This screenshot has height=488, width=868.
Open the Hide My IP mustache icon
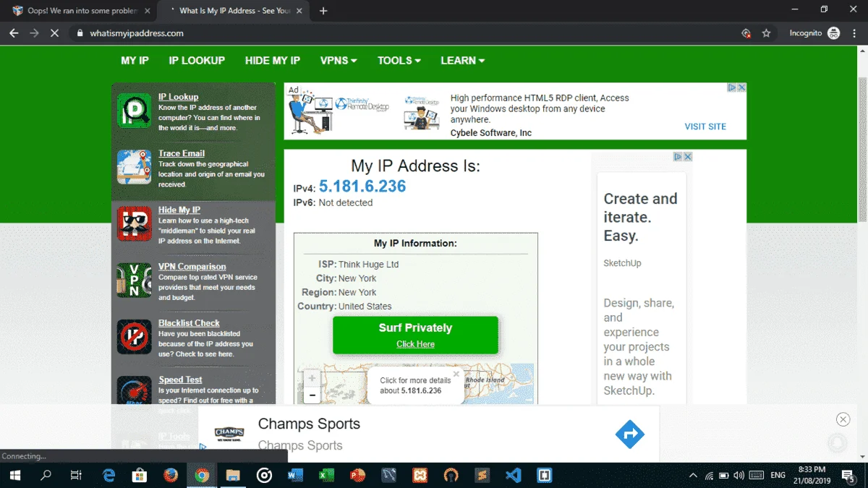click(x=134, y=223)
